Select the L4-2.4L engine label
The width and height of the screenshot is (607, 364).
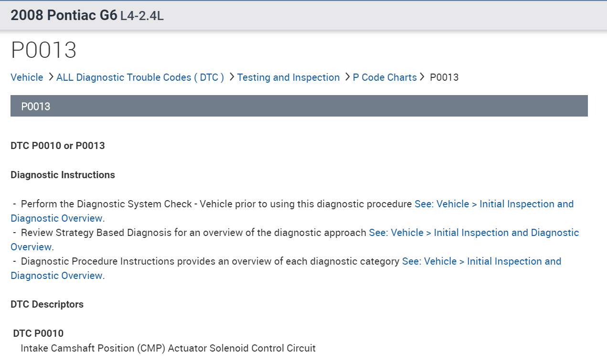point(142,16)
